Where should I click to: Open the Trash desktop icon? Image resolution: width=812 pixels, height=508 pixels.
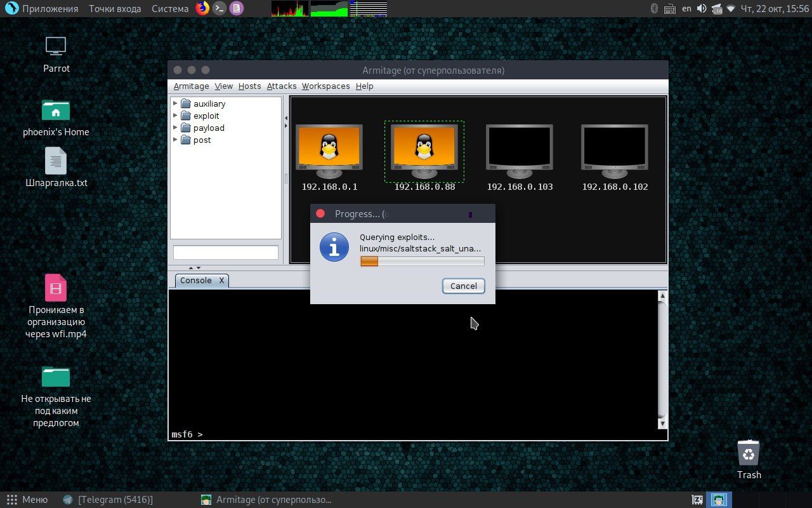(749, 453)
